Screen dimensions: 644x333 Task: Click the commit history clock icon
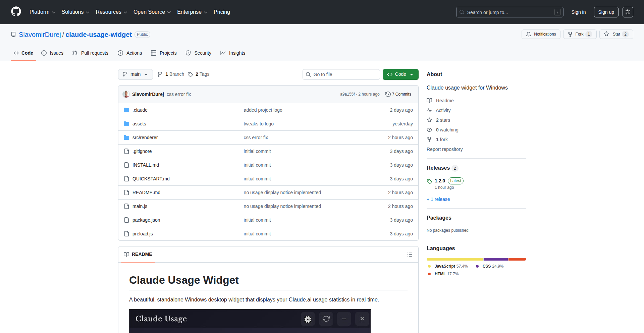pos(388,94)
